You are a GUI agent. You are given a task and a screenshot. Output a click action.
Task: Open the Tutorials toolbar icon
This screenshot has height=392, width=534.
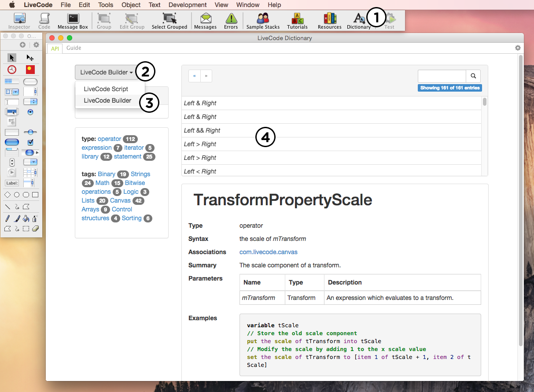[x=297, y=19]
